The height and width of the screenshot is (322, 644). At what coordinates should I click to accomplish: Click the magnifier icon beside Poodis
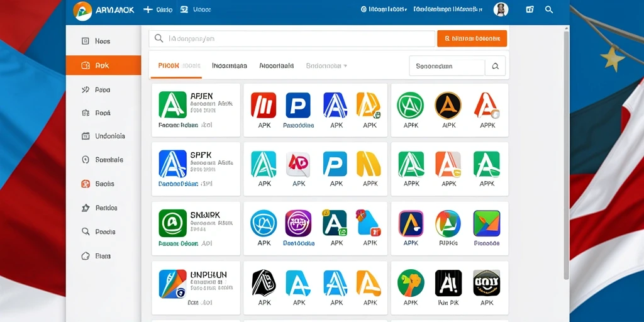(86, 231)
